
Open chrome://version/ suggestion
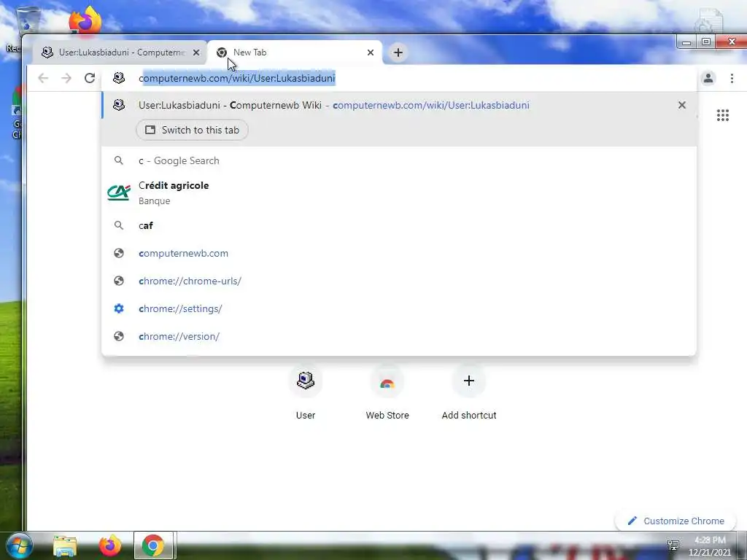coord(399,336)
